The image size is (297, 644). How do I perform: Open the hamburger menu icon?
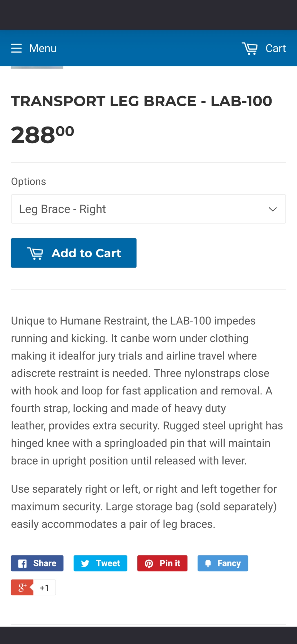pos(16,48)
